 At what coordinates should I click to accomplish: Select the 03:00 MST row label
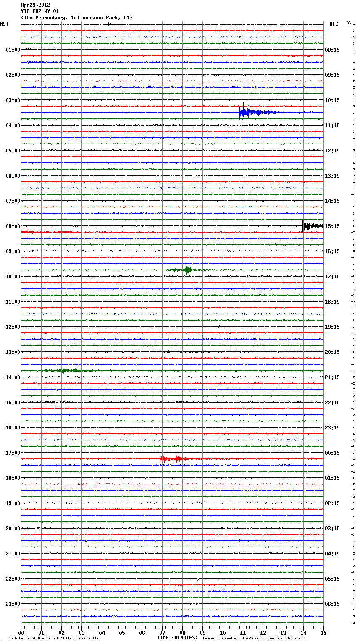coord(13,100)
